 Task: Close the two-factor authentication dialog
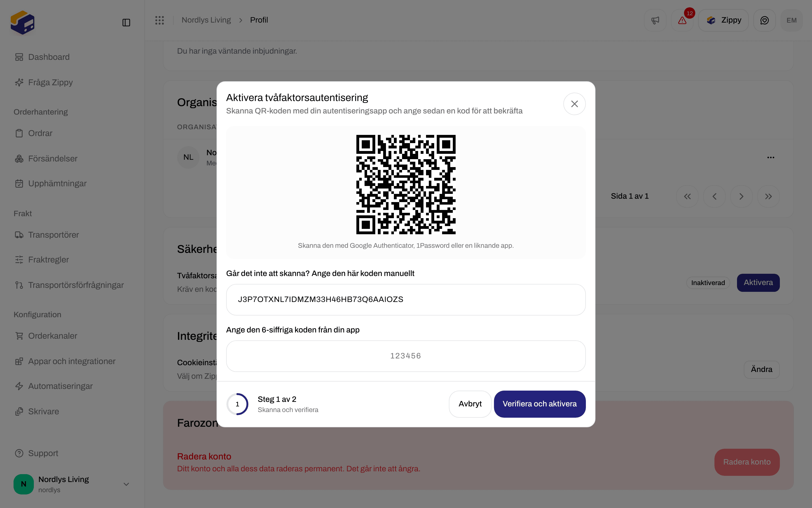574,104
